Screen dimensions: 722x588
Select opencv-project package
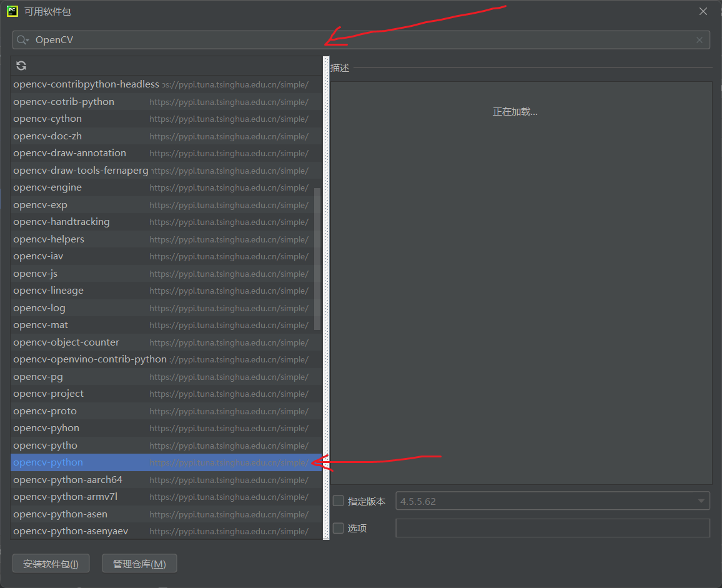166,394
